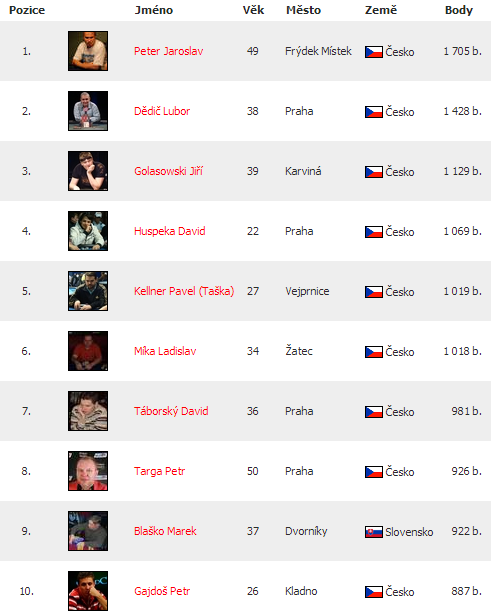
Task: Open Targa Petr's profile link
Action: tap(159, 471)
